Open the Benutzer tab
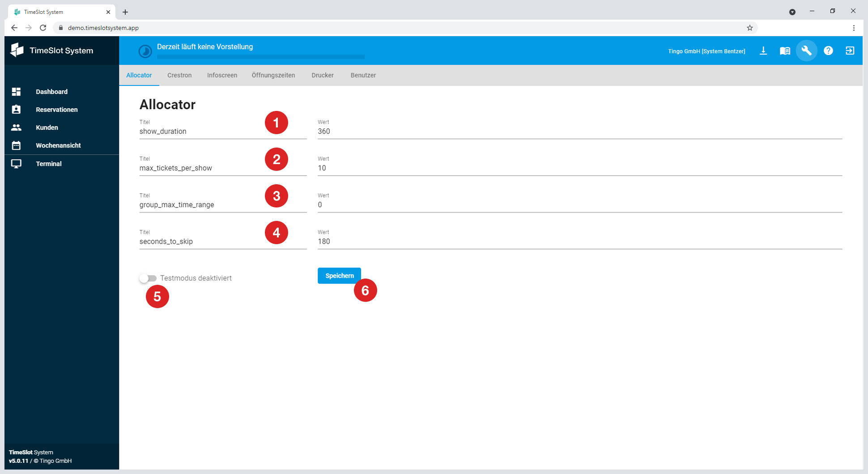The width and height of the screenshot is (868, 474). [x=363, y=75]
